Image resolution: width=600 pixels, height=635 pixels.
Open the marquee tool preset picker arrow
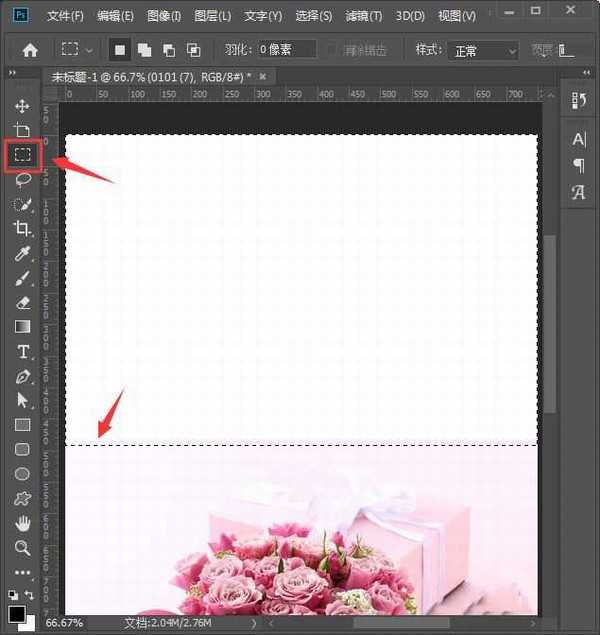(90, 50)
